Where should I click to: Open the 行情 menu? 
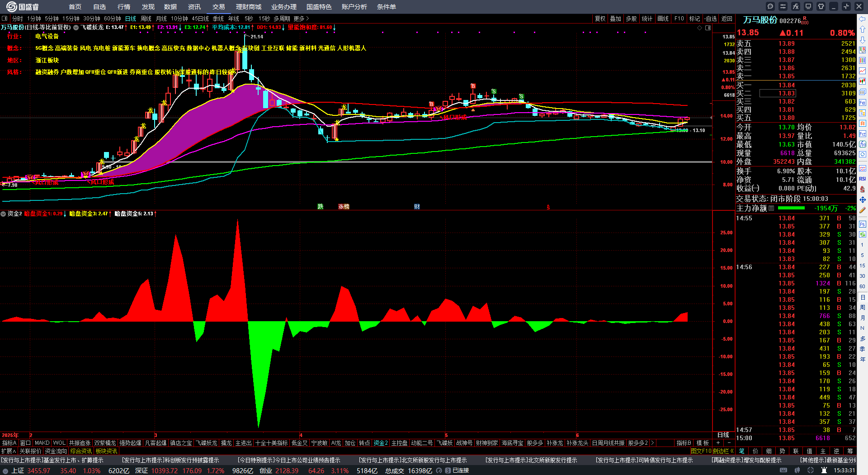click(x=124, y=7)
